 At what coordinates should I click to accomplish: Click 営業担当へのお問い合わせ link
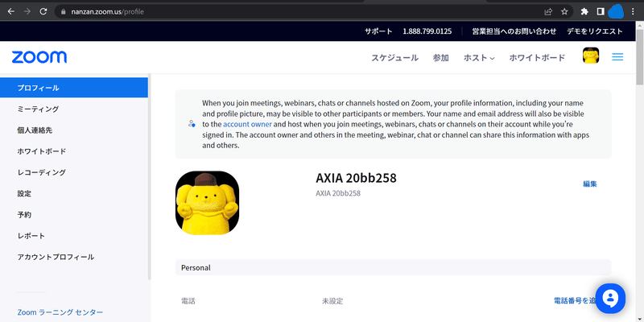coord(514,31)
